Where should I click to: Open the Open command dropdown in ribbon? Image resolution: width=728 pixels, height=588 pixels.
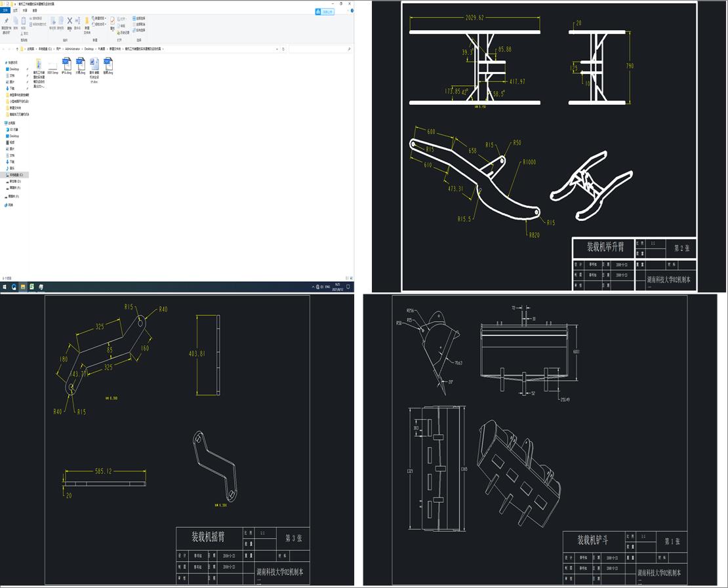click(x=121, y=19)
